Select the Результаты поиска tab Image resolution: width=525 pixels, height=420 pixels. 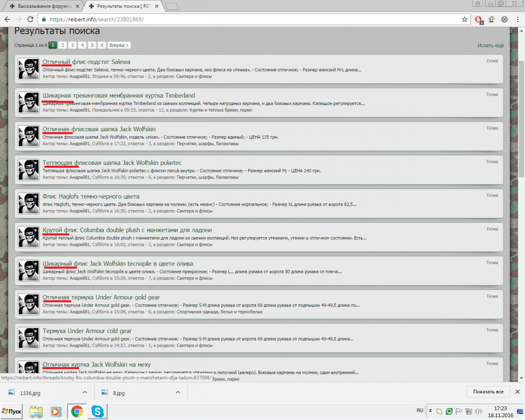(x=124, y=7)
